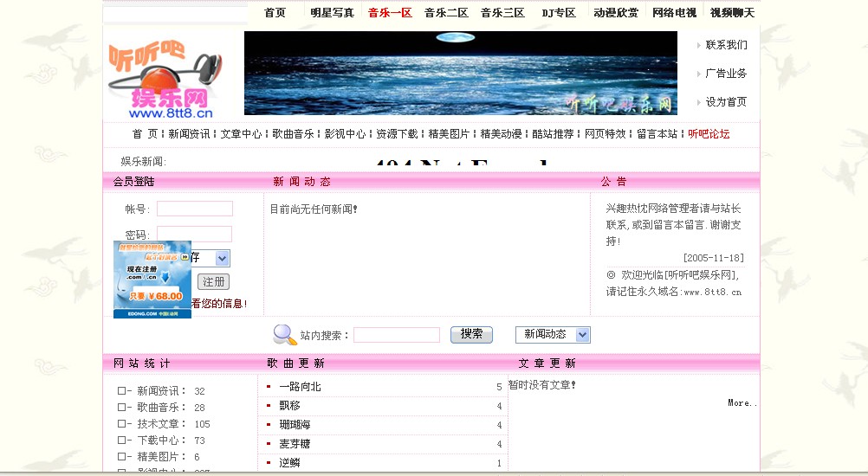Image resolution: width=868 pixels, height=476 pixels.
Task: Open the song 珊瑚海
Action: (295, 425)
